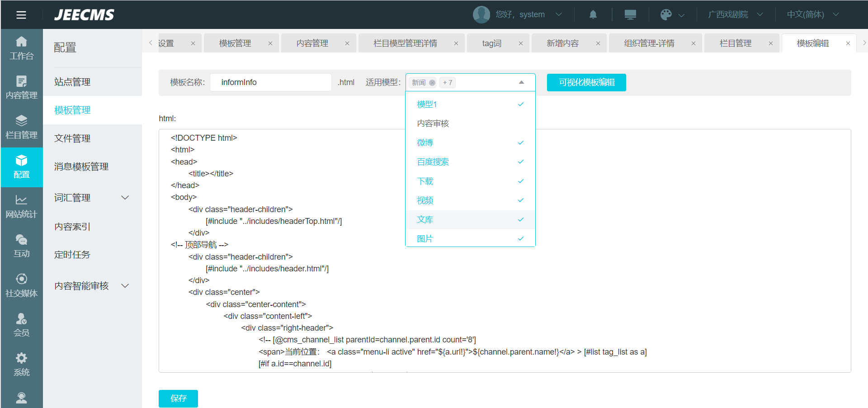Switch to the 新增内容 tab

(x=562, y=43)
